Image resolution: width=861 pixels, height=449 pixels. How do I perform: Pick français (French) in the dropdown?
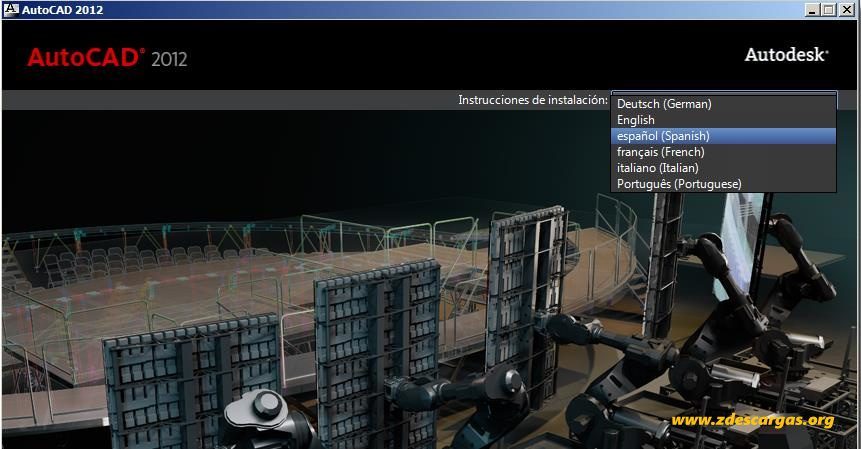[724, 151]
